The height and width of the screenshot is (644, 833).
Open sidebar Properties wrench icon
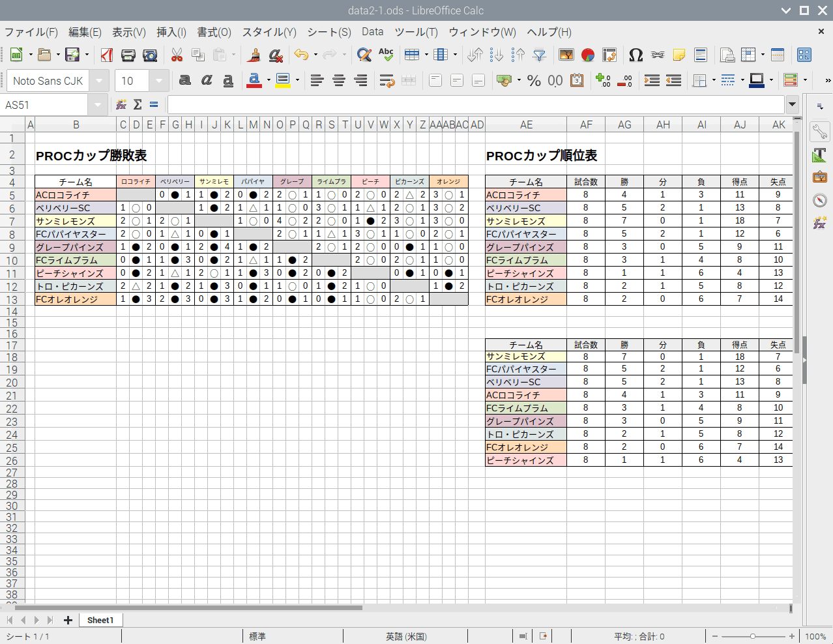pos(819,132)
